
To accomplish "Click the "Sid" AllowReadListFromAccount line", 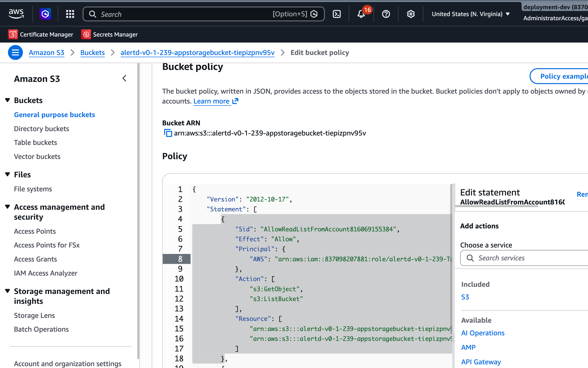I will coord(317,229).
